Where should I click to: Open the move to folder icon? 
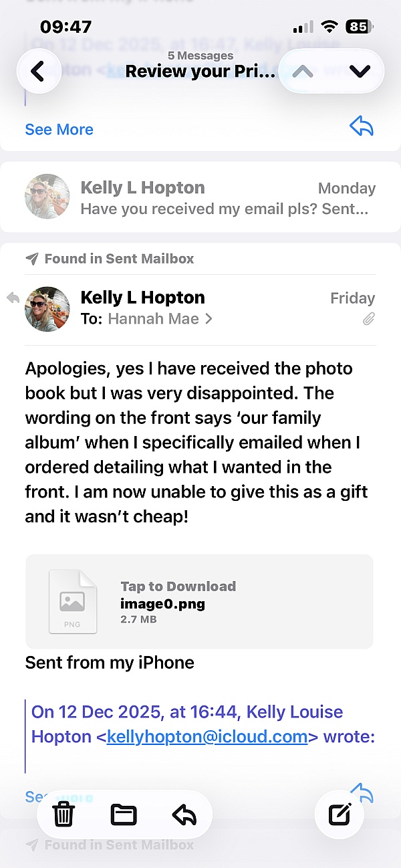click(124, 815)
